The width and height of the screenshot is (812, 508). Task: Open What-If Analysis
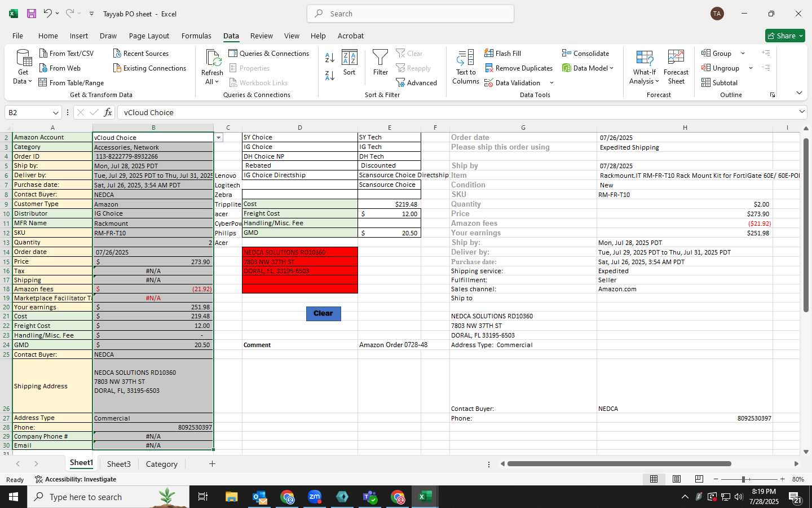point(644,67)
